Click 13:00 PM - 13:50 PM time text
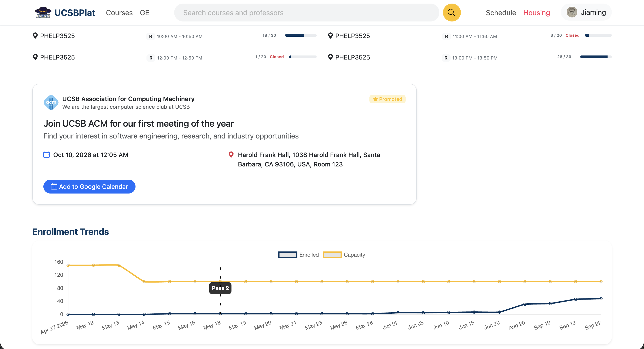Screen dimensions: 644x349 (x=475, y=58)
